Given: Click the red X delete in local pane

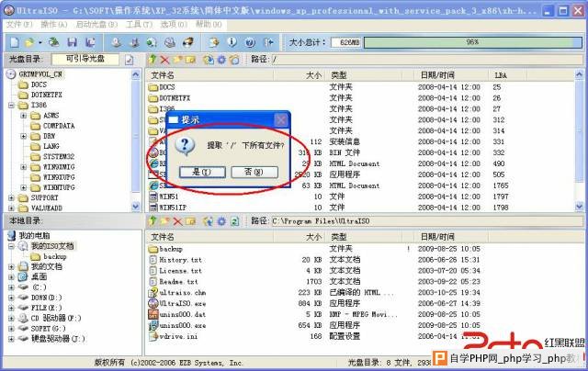Looking at the screenshot, I should (177, 221).
